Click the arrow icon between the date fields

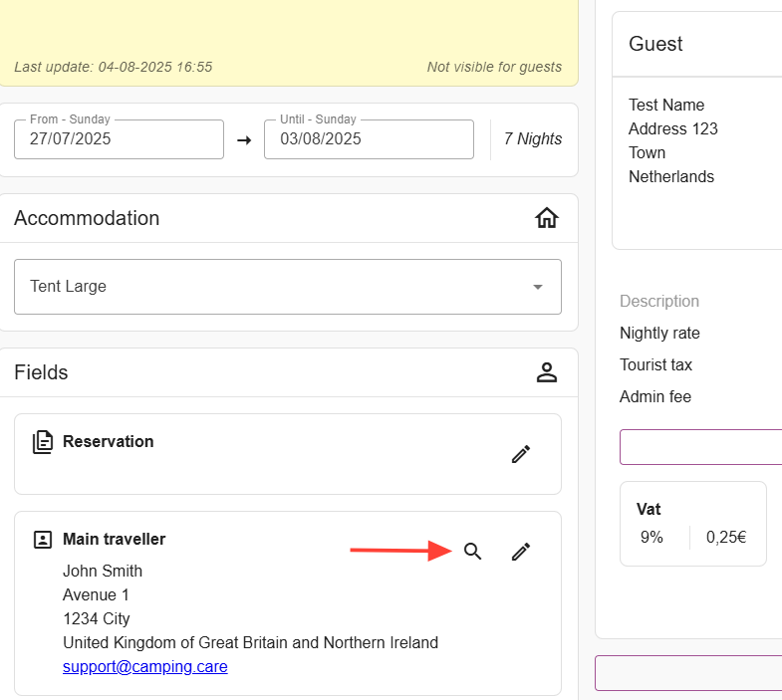coord(244,140)
